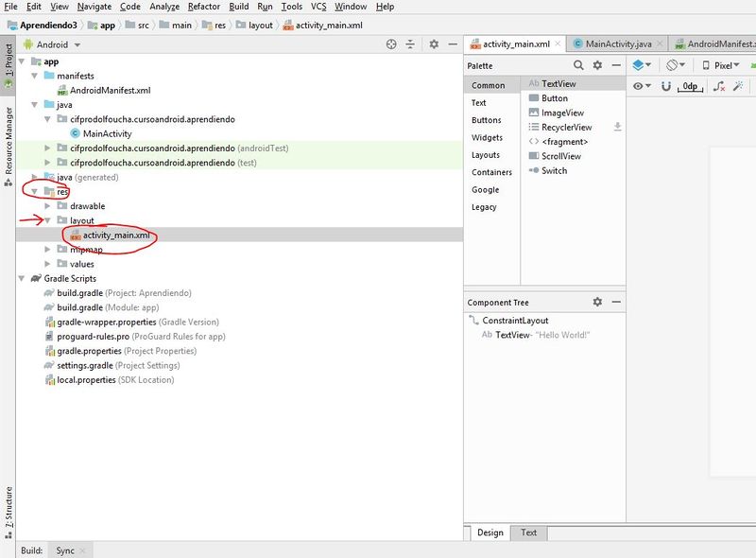Viewport: 756px width, 558px height.
Task: Open the Structure side tab
Action: coord(9,513)
